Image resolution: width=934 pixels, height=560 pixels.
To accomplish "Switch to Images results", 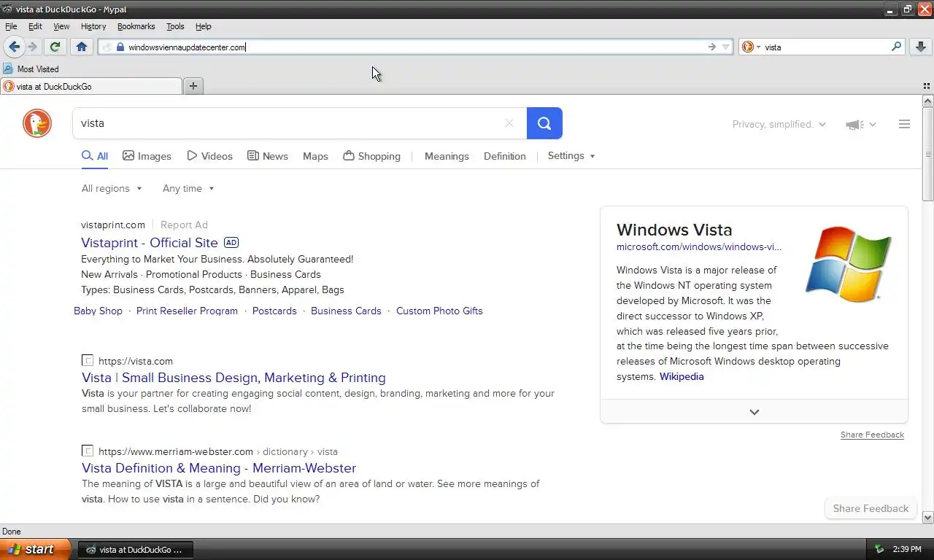I will (x=147, y=156).
